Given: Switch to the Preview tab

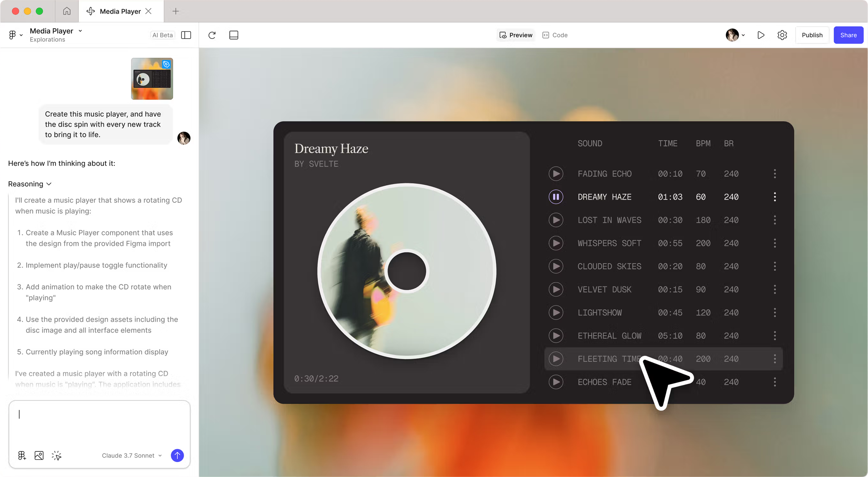Looking at the screenshot, I should (x=516, y=35).
